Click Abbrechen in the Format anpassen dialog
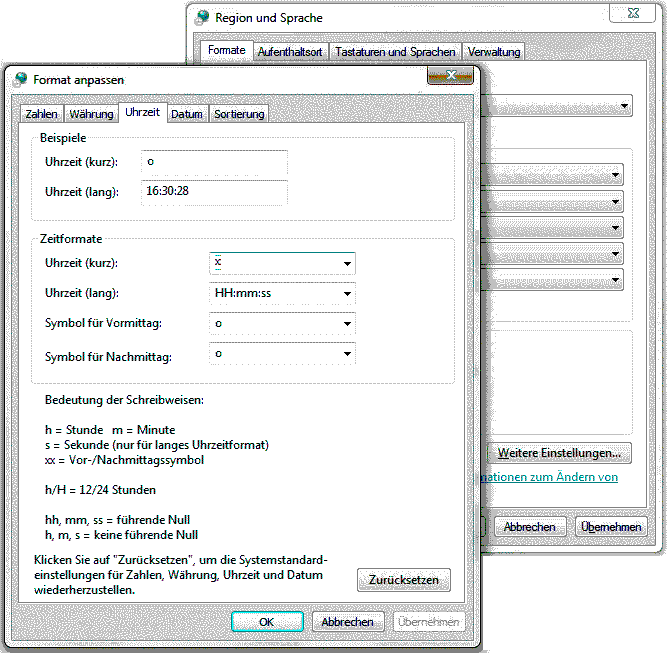 pyautogui.click(x=348, y=621)
